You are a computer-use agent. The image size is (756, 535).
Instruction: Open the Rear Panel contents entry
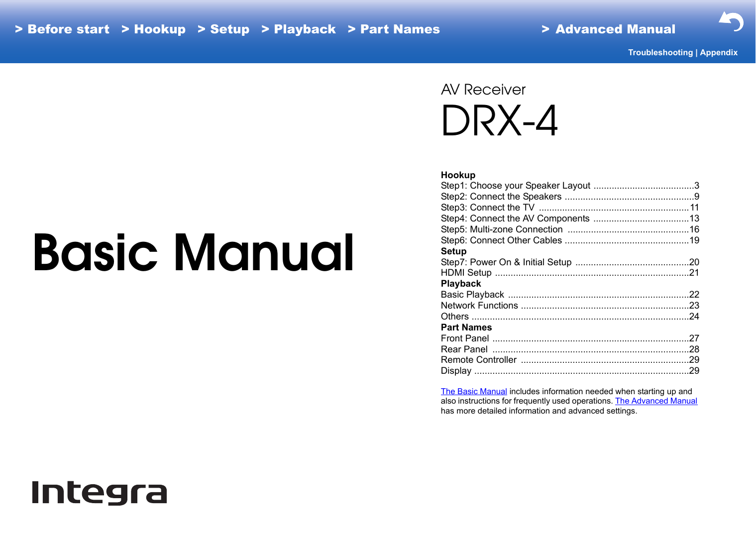point(570,349)
